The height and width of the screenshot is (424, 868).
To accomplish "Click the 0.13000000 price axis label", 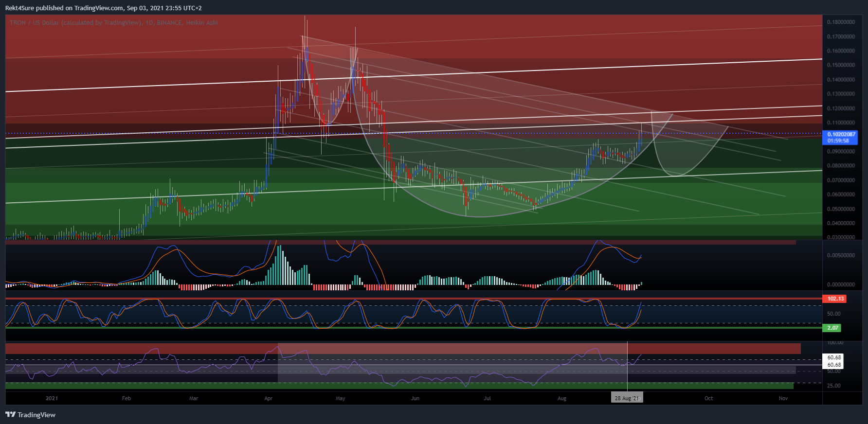I will click(841, 93).
